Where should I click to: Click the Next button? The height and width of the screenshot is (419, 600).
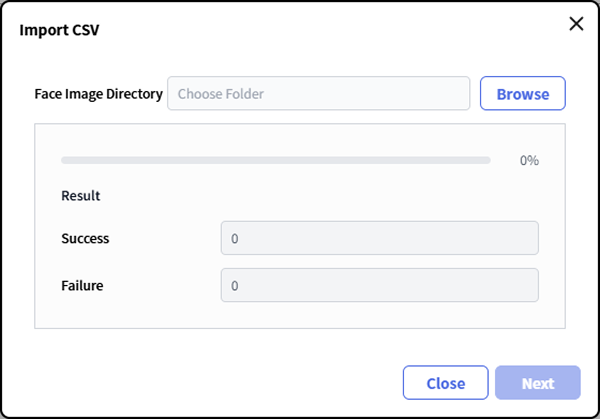[537, 383]
